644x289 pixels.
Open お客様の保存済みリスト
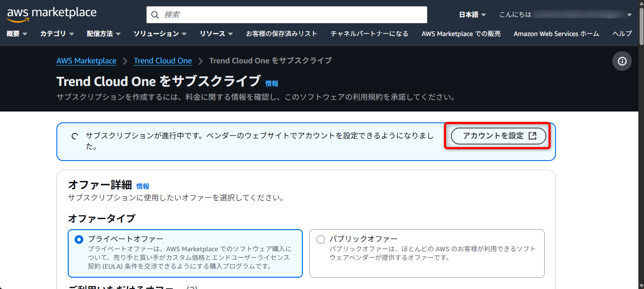282,33
